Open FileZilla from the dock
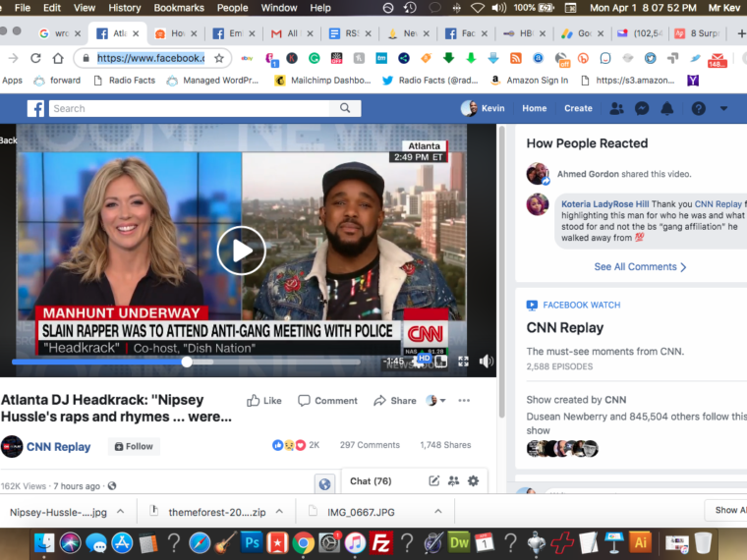 pyautogui.click(x=380, y=542)
